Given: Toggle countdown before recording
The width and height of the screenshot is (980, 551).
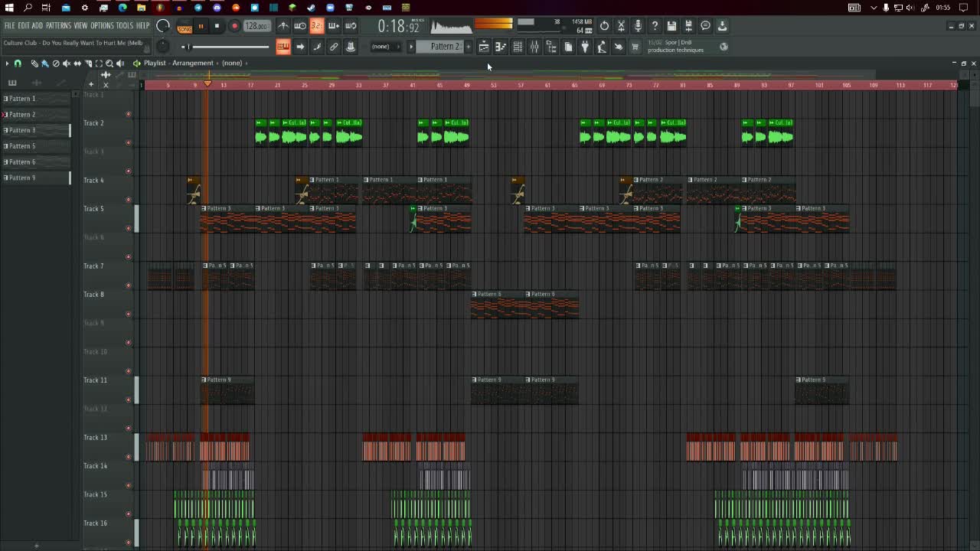Looking at the screenshot, I should point(317,26).
